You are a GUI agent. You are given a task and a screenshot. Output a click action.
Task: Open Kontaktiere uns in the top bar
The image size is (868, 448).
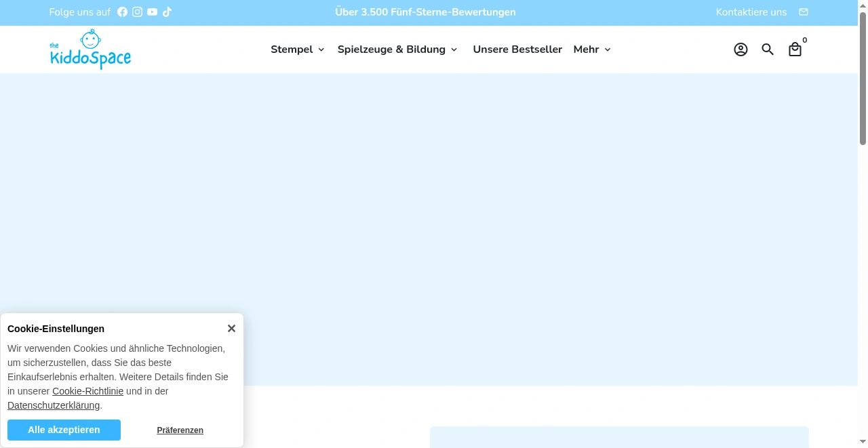[751, 12]
